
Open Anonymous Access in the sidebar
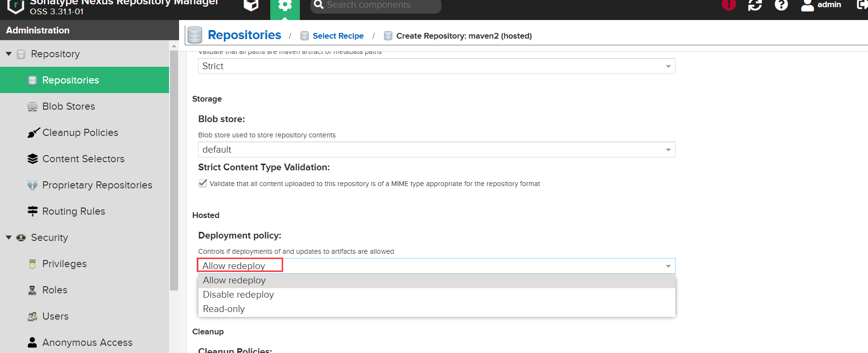point(85,343)
